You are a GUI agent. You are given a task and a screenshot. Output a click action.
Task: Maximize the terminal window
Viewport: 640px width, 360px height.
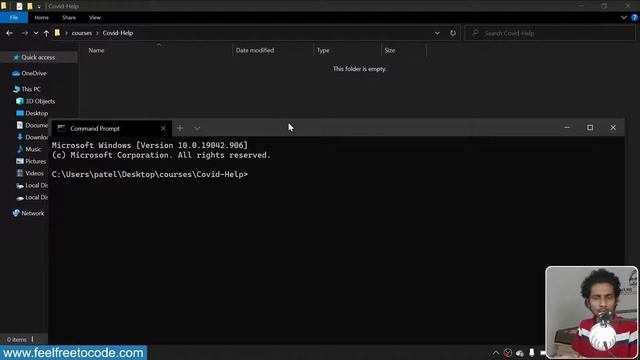(x=590, y=128)
